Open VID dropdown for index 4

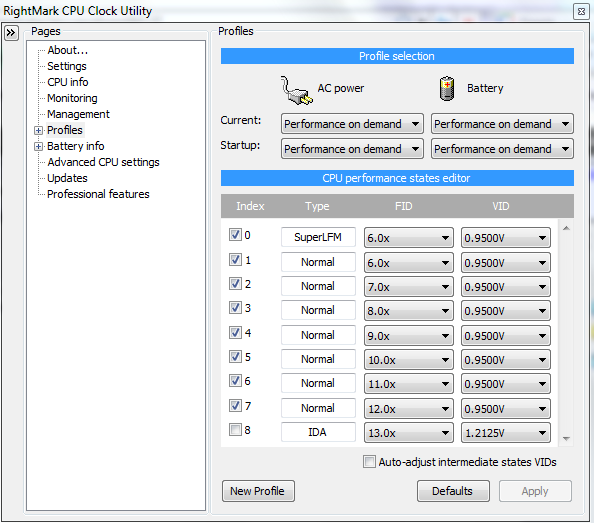[x=506, y=336]
